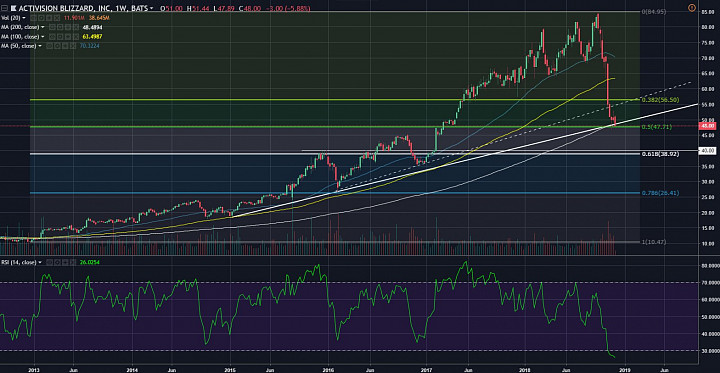720x373 pixels.
Task: Select the RSI (14, close) legend label
Action: tap(19, 262)
